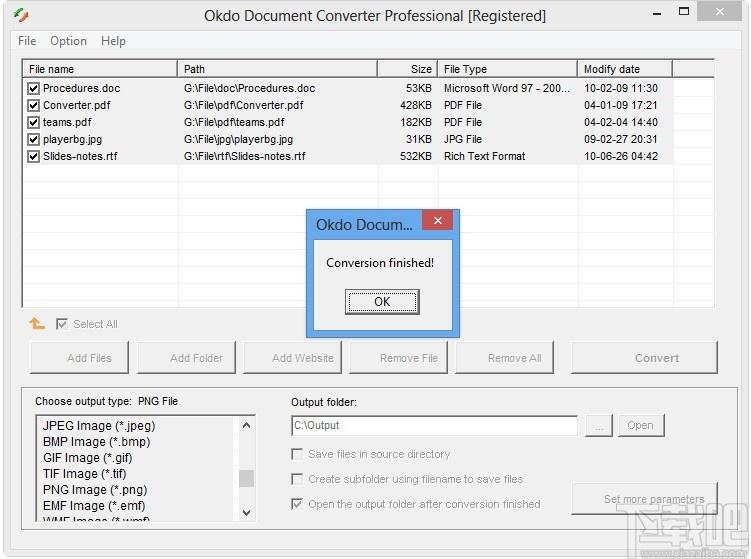
Task: Click the Output folder path field
Action: 434,425
